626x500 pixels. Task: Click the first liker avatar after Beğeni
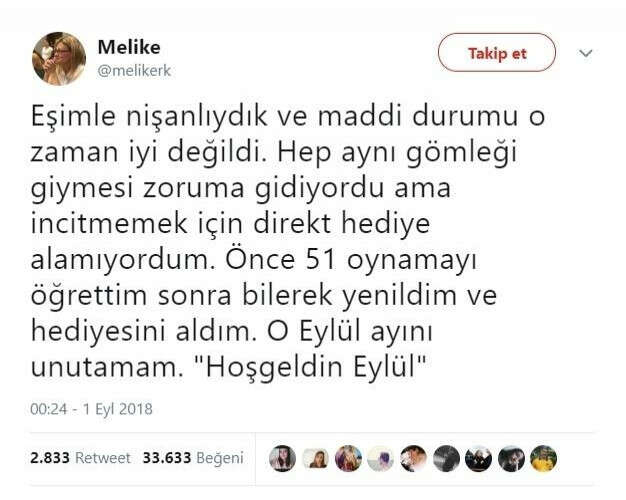pos(282,458)
